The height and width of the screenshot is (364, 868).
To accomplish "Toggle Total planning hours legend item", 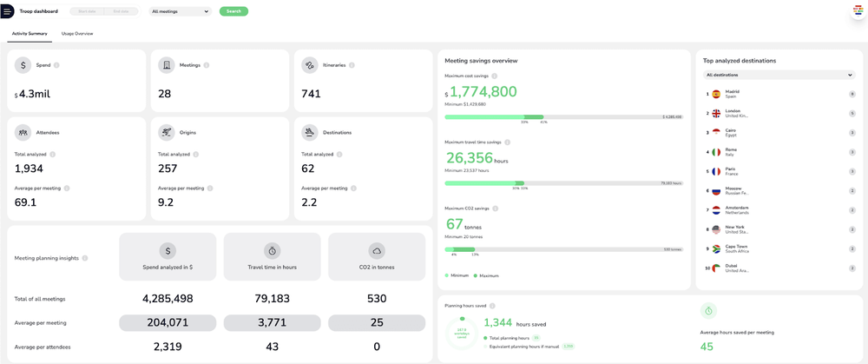I will 508,337.
